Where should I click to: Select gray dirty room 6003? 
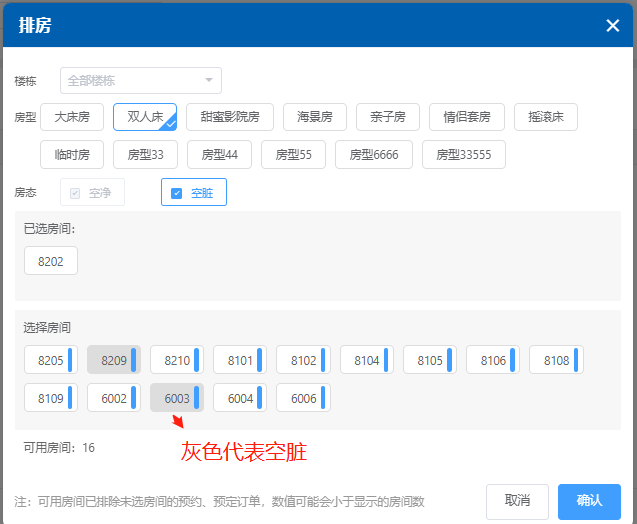pos(177,398)
